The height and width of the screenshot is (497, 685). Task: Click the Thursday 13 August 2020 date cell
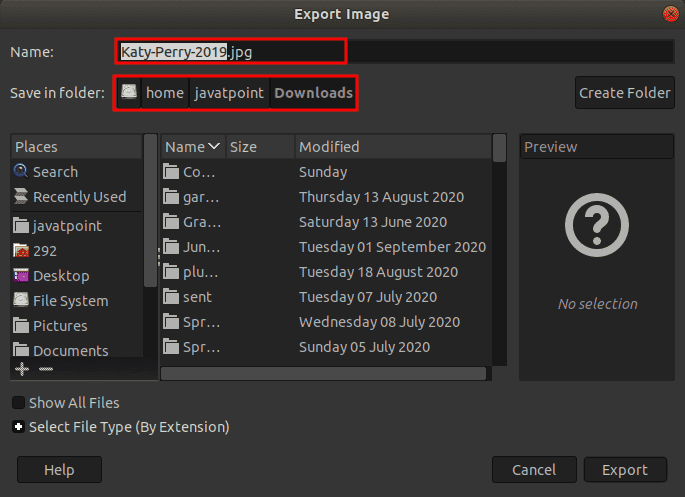point(381,197)
